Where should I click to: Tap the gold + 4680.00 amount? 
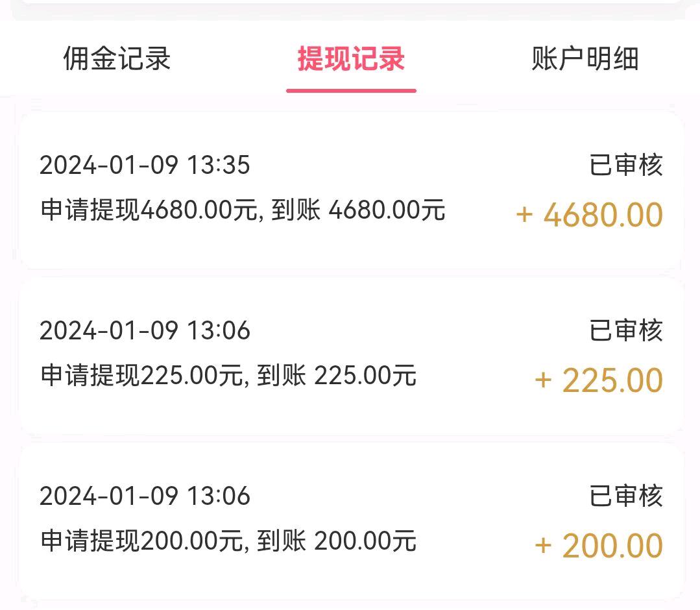click(x=589, y=215)
